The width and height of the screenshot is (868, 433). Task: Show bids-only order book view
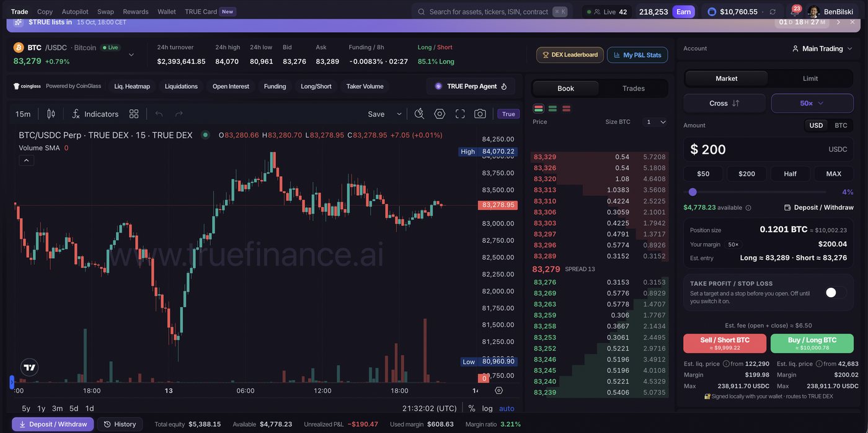(552, 109)
